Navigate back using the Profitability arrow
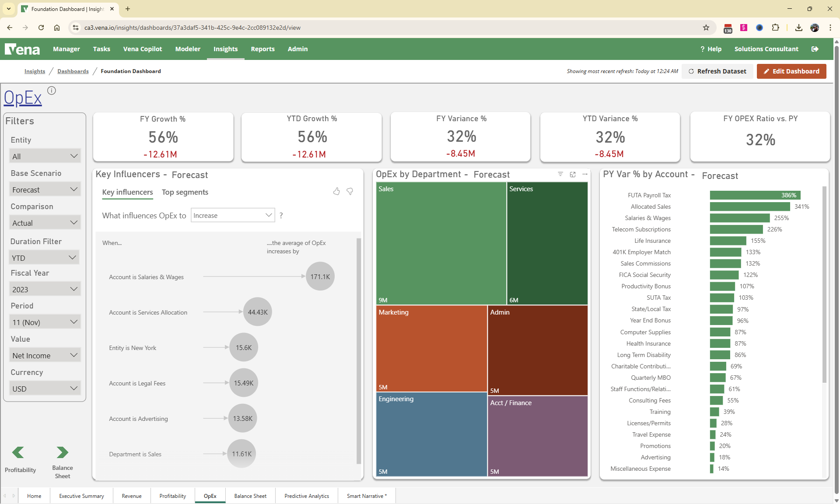Image resolution: width=840 pixels, height=504 pixels. [17, 453]
